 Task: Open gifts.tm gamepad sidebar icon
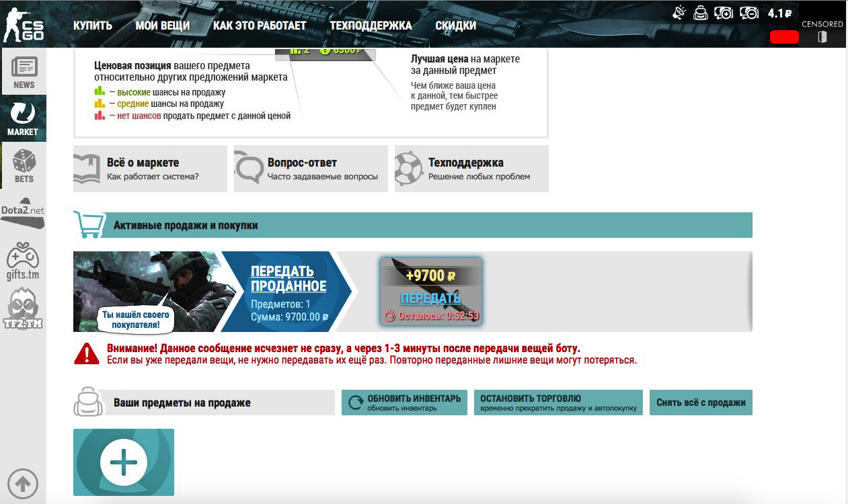tap(23, 261)
